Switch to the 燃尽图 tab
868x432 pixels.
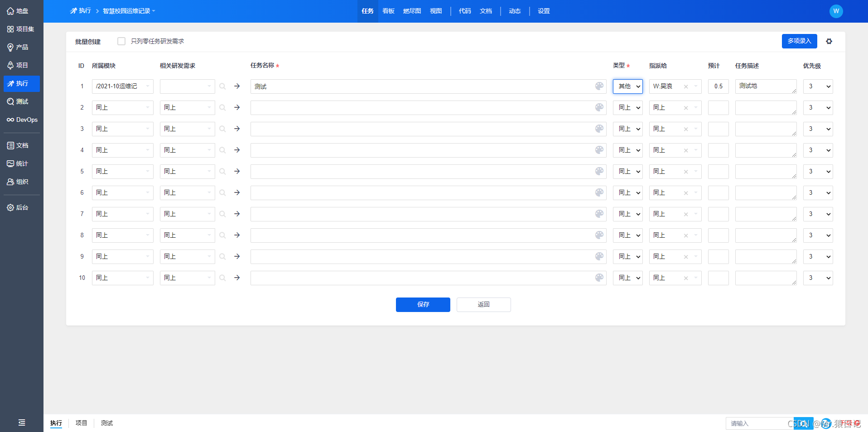coord(412,11)
